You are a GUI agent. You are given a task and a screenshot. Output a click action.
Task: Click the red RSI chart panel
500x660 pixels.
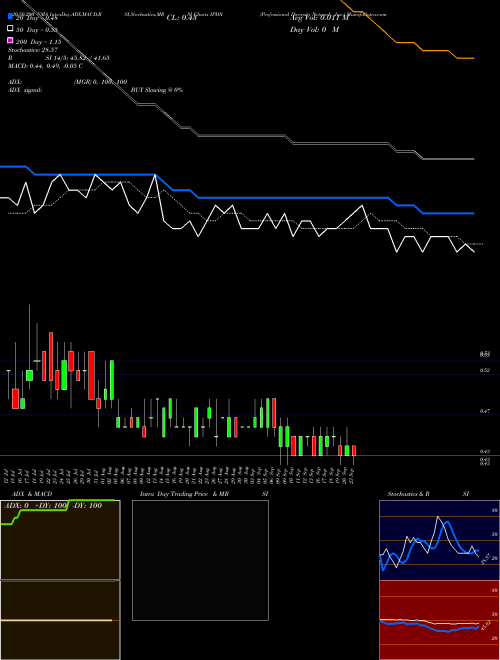pyautogui.click(x=439, y=620)
